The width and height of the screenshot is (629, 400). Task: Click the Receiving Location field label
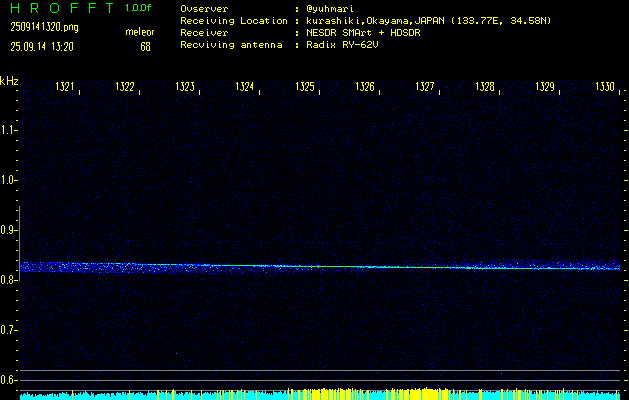click(234, 21)
